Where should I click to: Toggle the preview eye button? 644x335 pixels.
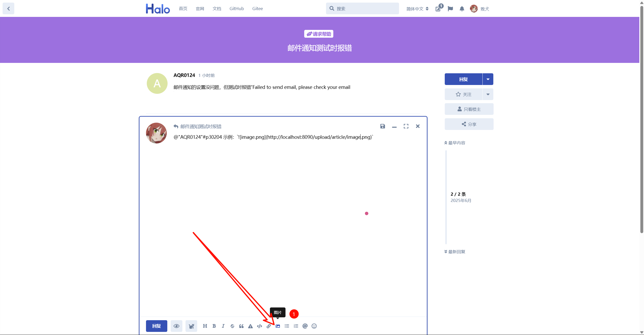176,326
